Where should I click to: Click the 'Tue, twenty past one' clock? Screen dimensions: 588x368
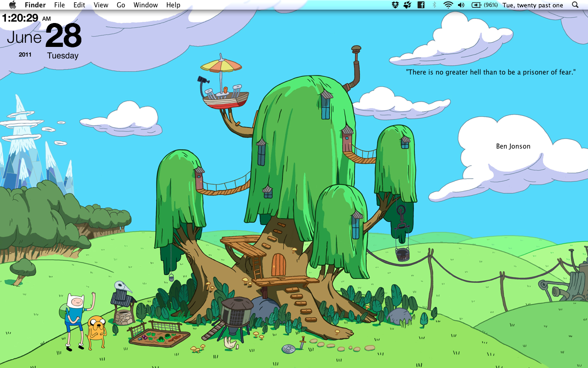point(532,5)
